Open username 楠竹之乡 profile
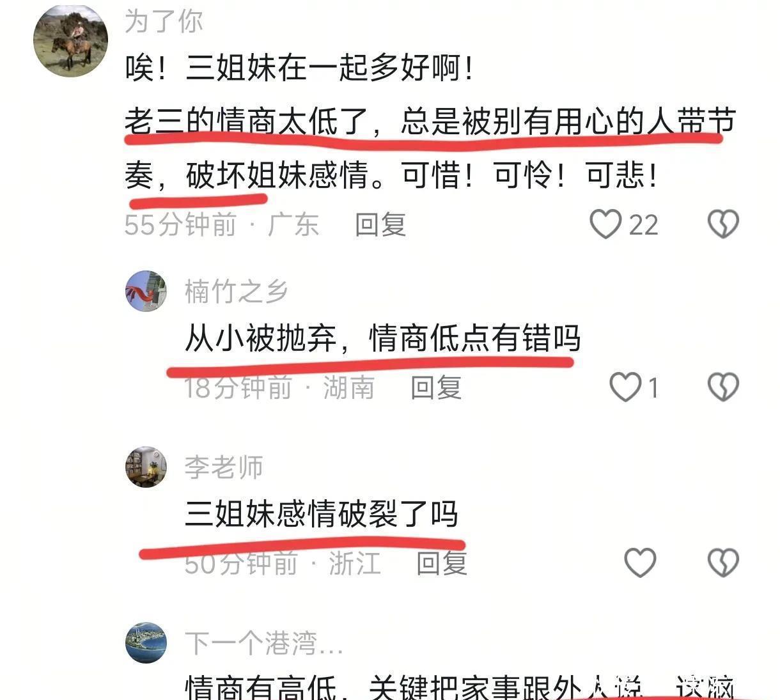Screen dimensions: 780x700 (x=236, y=292)
